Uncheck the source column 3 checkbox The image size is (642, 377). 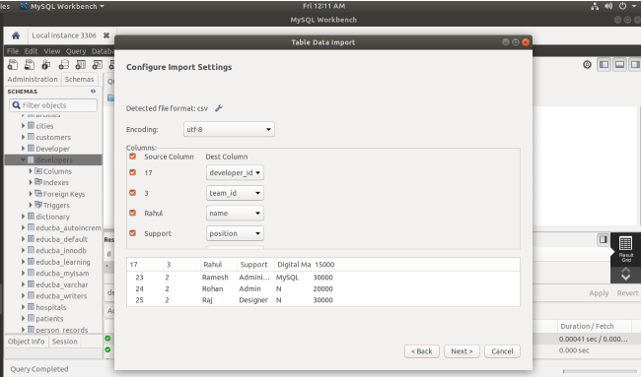coord(133,193)
